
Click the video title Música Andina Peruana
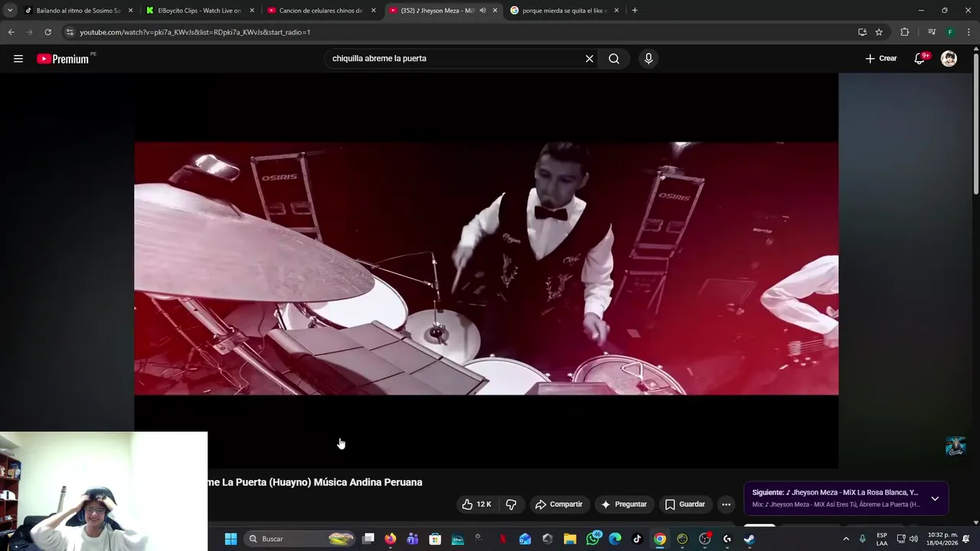point(367,482)
